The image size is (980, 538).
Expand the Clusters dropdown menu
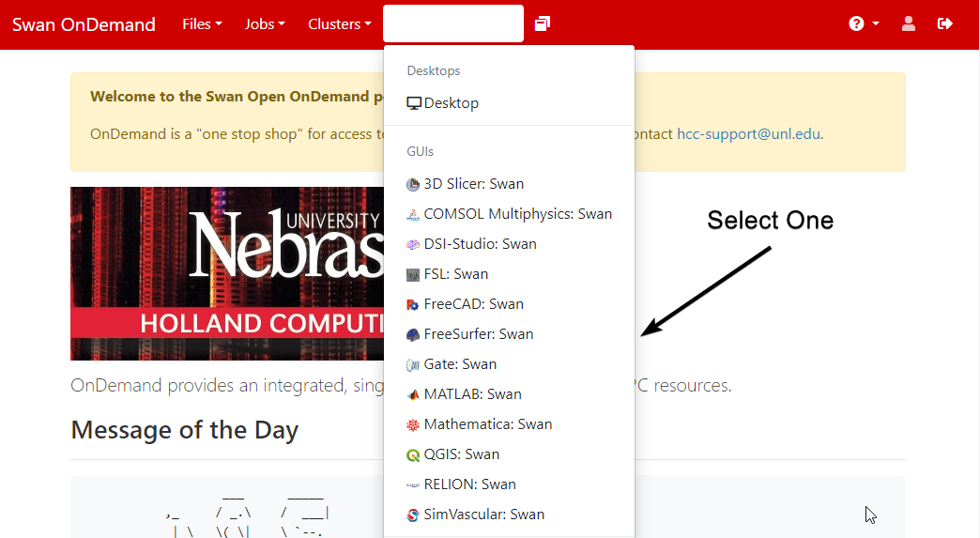click(340, 23)
